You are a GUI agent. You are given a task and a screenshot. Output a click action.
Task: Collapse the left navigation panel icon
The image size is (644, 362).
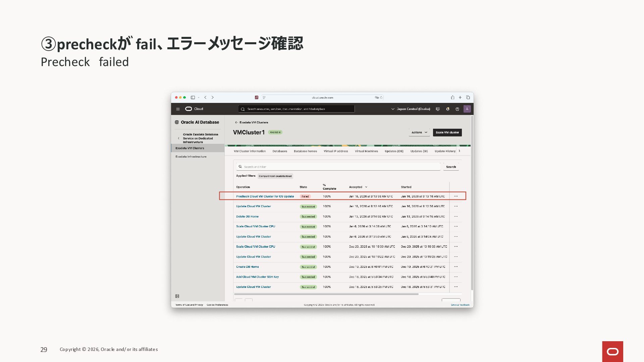[x=177, y=296]
